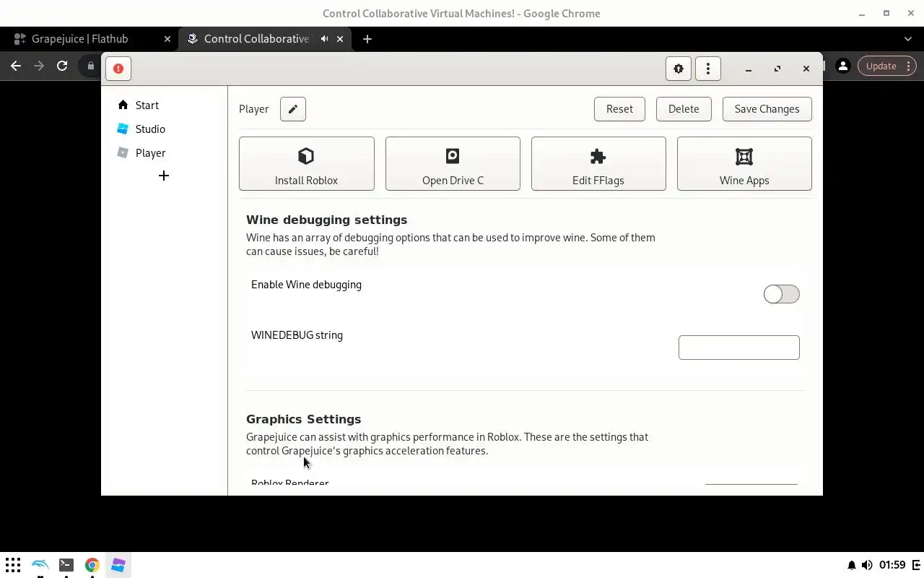Open notifications bell in system tray
The height and width of the screenshot is (578, 924).
click(x=852, y=565)
